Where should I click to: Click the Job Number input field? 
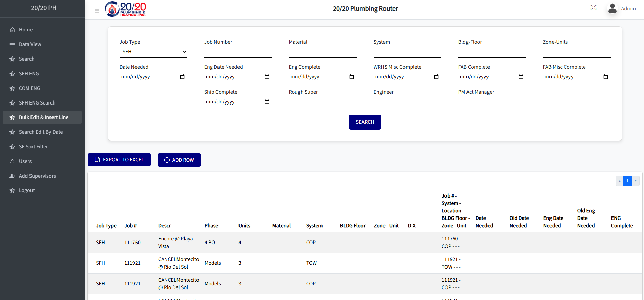click(238, 52)
